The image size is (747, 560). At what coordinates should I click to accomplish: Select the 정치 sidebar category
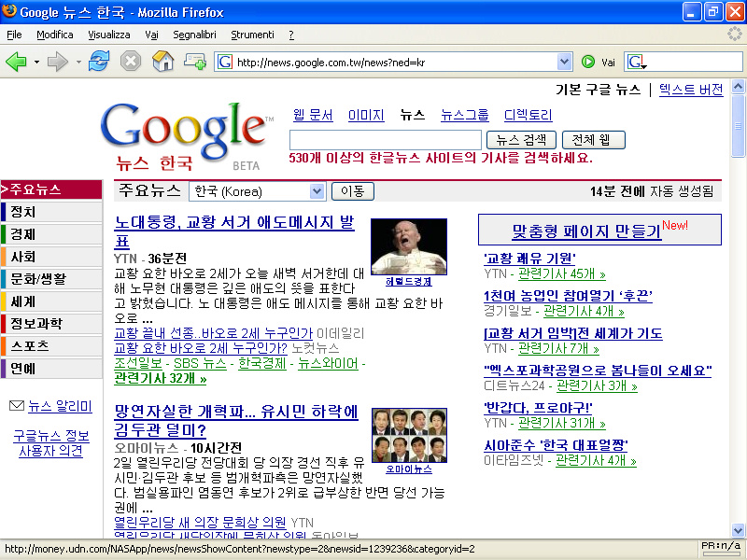click(51, 212)
